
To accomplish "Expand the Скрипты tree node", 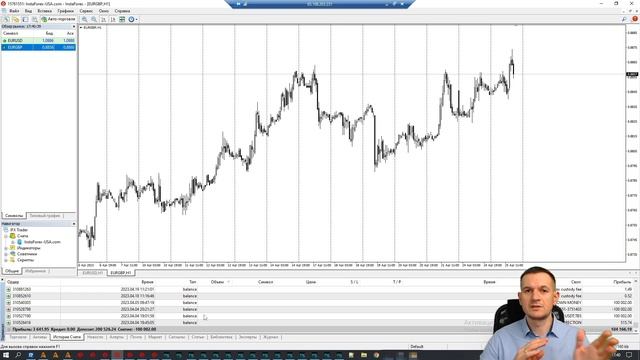I will [x=6, y=260].
